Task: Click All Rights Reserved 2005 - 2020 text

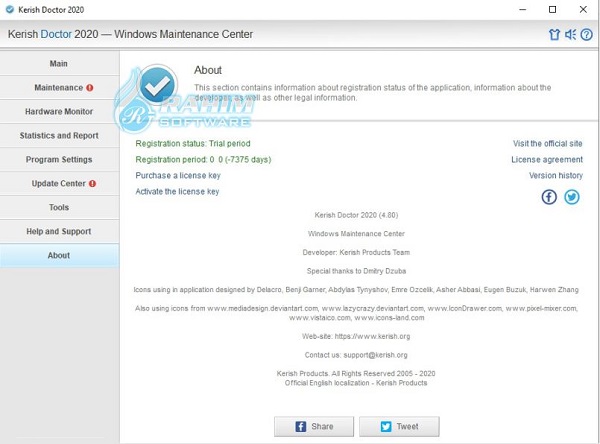Action: click(356, 374)
